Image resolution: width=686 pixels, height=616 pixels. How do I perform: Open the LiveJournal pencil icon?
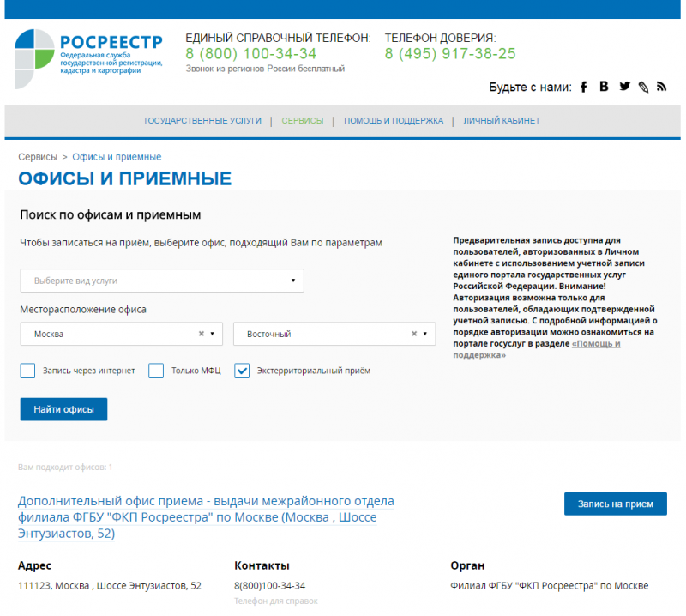[643, 88]
